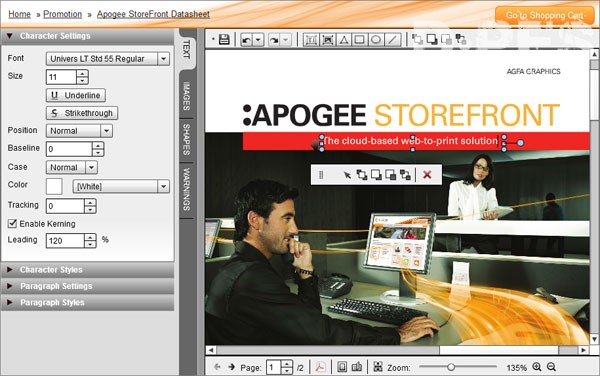Open the Color name dropdown
Viewport: 600px width, 376px height.
click(121, 186)
